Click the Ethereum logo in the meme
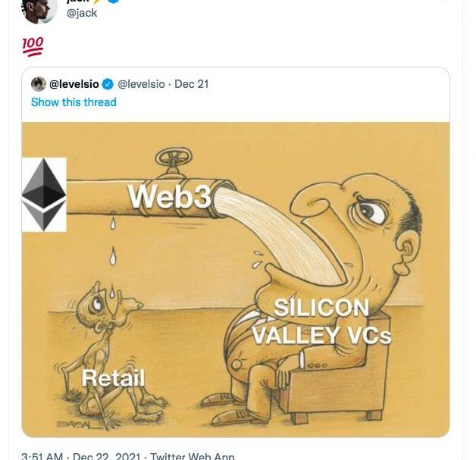Viewport: 476px width, 460px height. coord(44,194)
